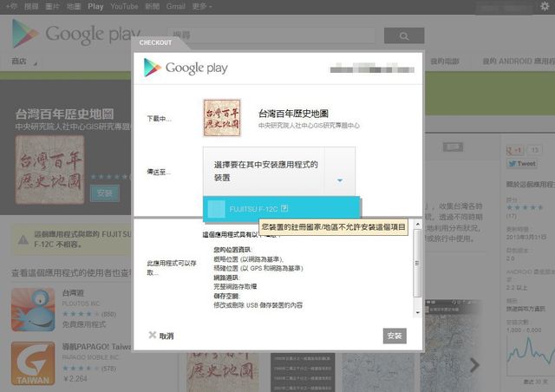
Task: Open Gmail from the top Google bar
Action: click(176, 6)
